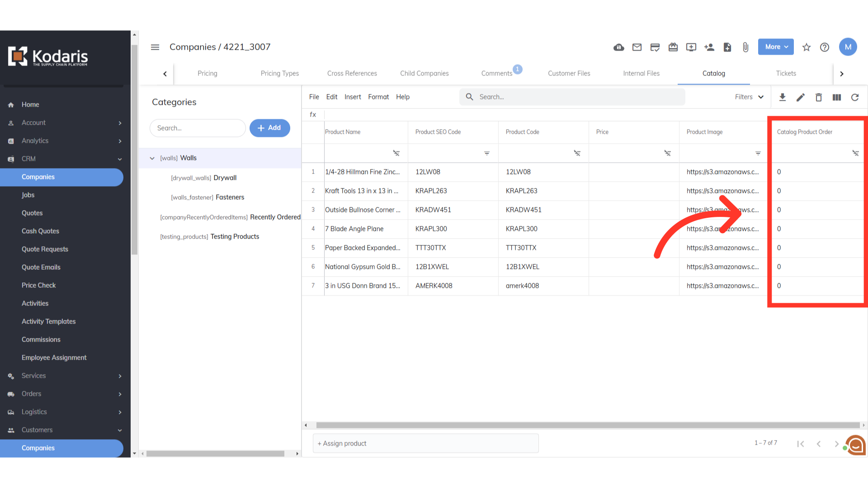Star this company as favorite
Viewport: 868px width, 488px height.
click(x=807, y=47)
